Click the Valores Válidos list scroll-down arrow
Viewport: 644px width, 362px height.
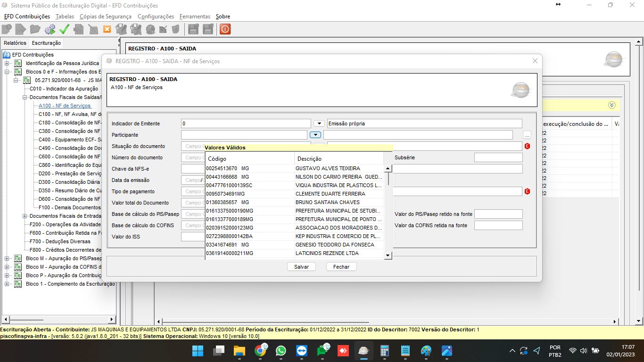pyautogui.click(x=388, y=255)
